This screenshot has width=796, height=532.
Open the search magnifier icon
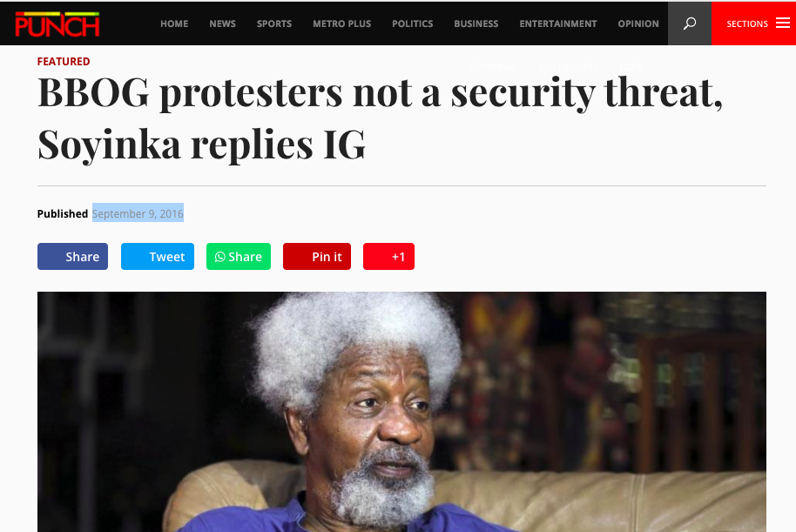point(690,24)
